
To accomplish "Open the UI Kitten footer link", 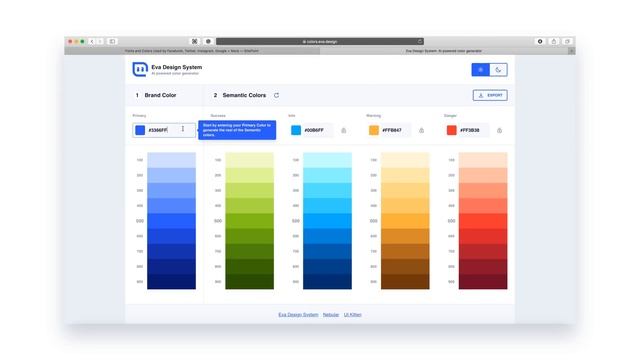I will 353,315.
